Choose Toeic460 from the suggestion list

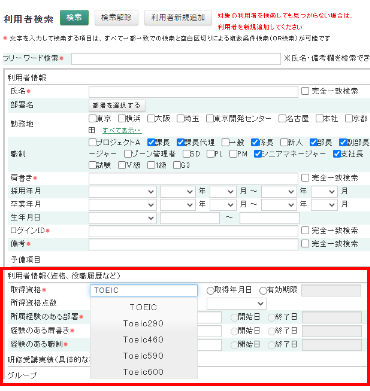point(144,340)
